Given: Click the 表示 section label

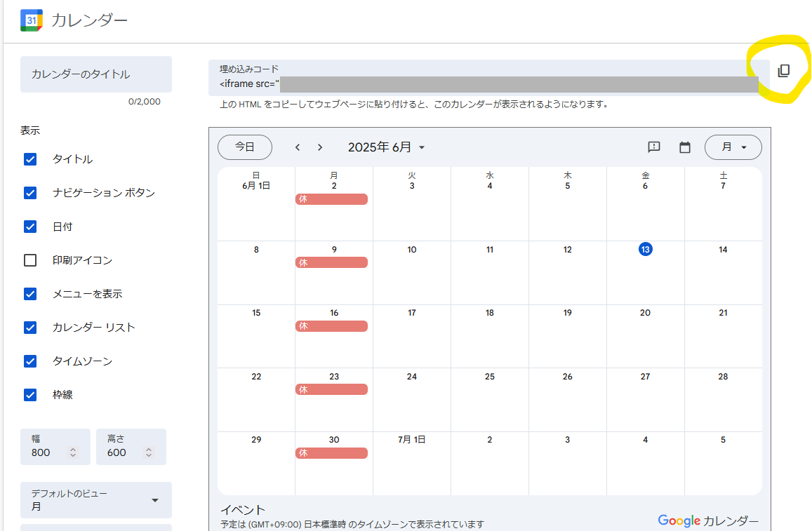Looking at the screenshot, I should click(x=30, y=130).
